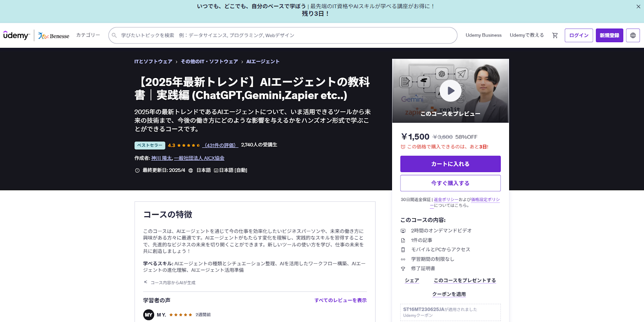
Task: Click the language globe icon beside 日本語
Action: pos(191,170)
